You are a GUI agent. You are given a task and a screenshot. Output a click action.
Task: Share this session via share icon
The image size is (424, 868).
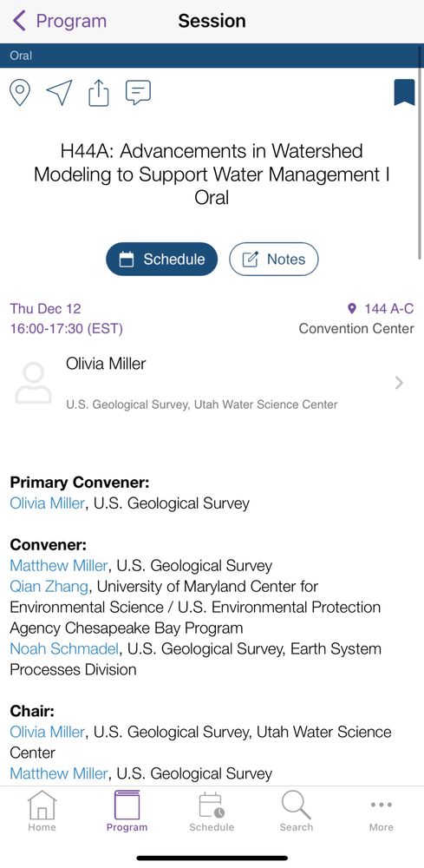tap(98, 93)
